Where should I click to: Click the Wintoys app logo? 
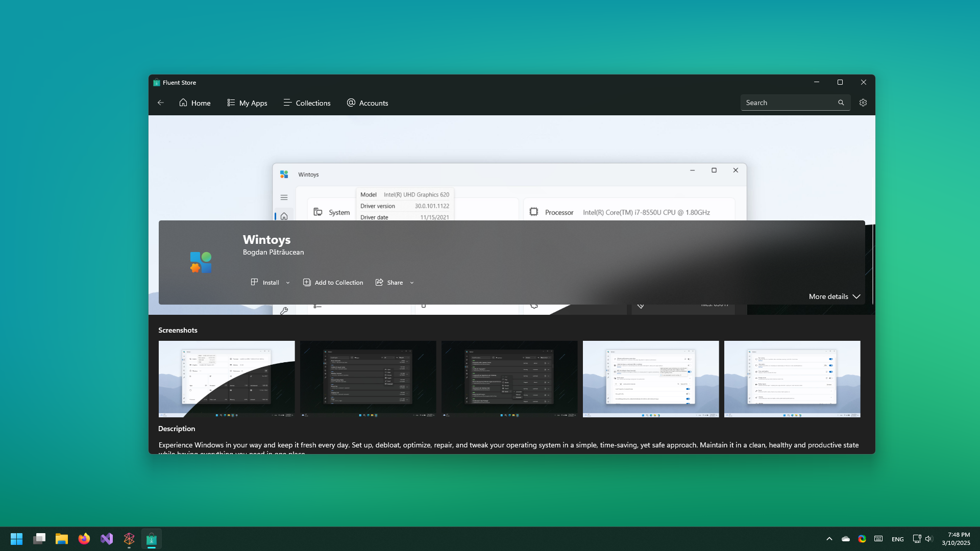pyautogui.click(x=201, y=262)
